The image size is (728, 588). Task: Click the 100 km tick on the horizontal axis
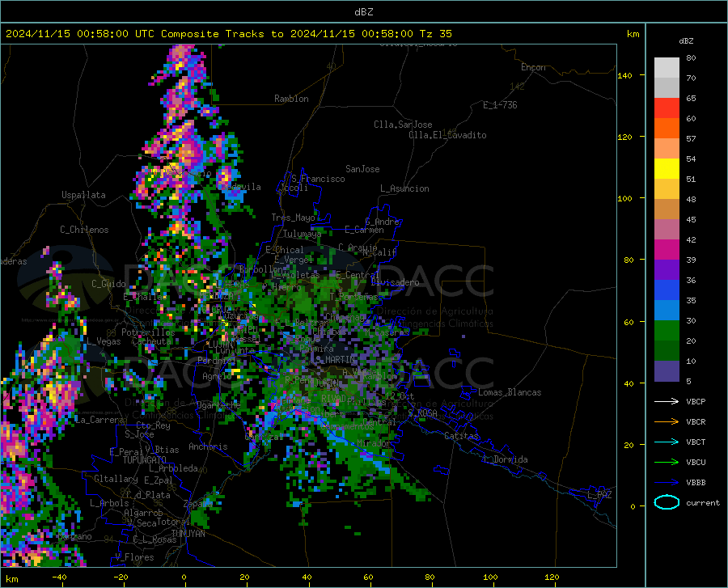(x=490, y=577)
